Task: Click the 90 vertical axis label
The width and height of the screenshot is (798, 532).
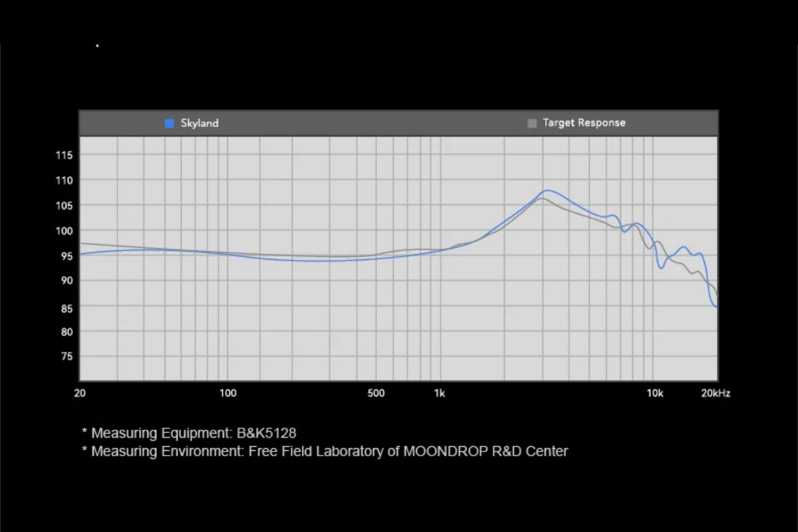Action: tap(65, 281)
